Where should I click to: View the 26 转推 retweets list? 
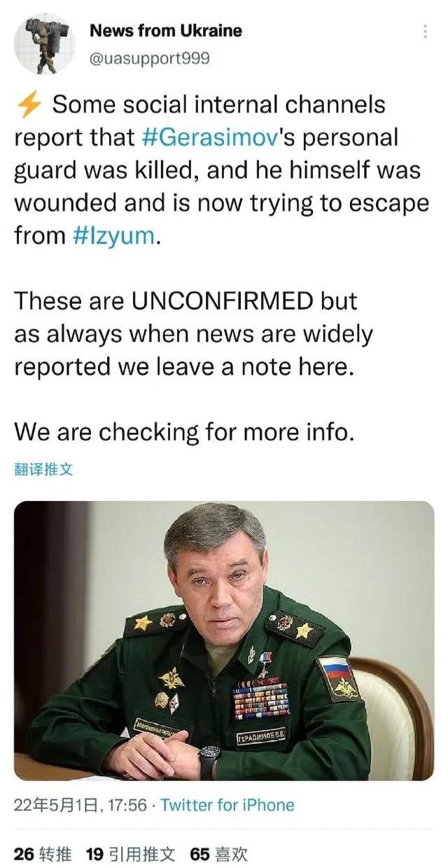pyautogui.click(x=43, y=853)
